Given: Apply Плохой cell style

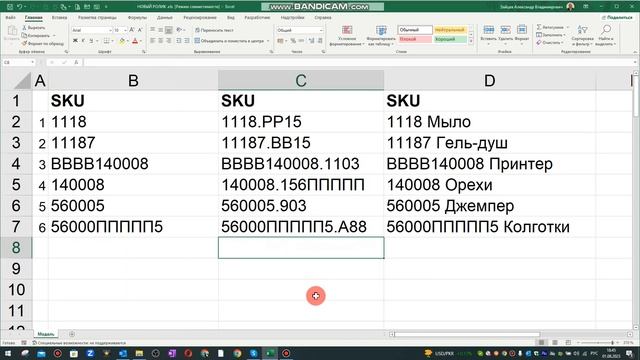Looking at the screenshot, I should click(x=415, y=39).
